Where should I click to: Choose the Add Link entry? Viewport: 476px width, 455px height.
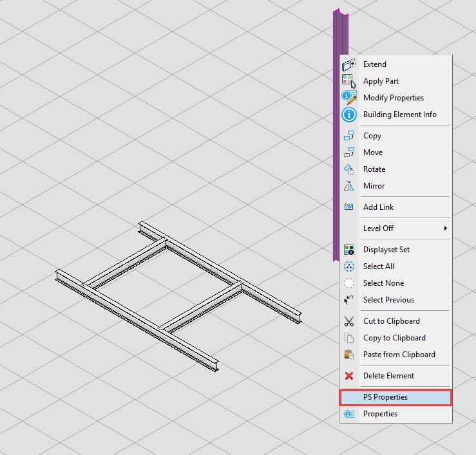click(396, 207)
